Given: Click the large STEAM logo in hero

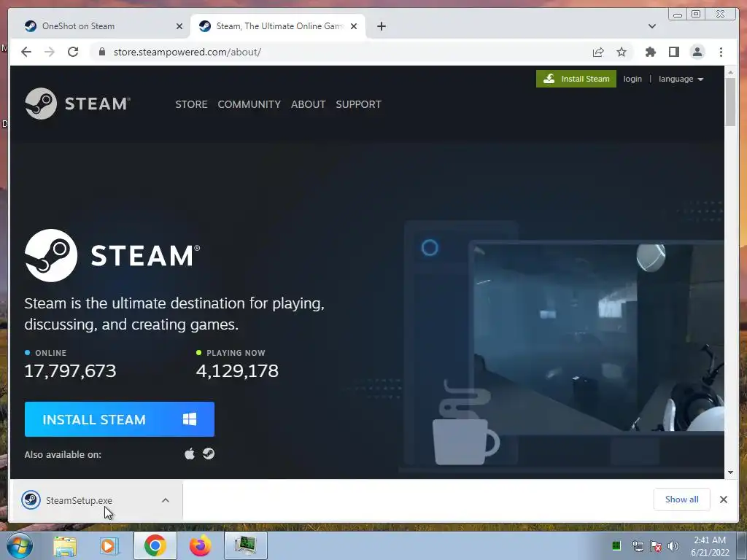Looking at the screenshot, I should click(112, 256).
